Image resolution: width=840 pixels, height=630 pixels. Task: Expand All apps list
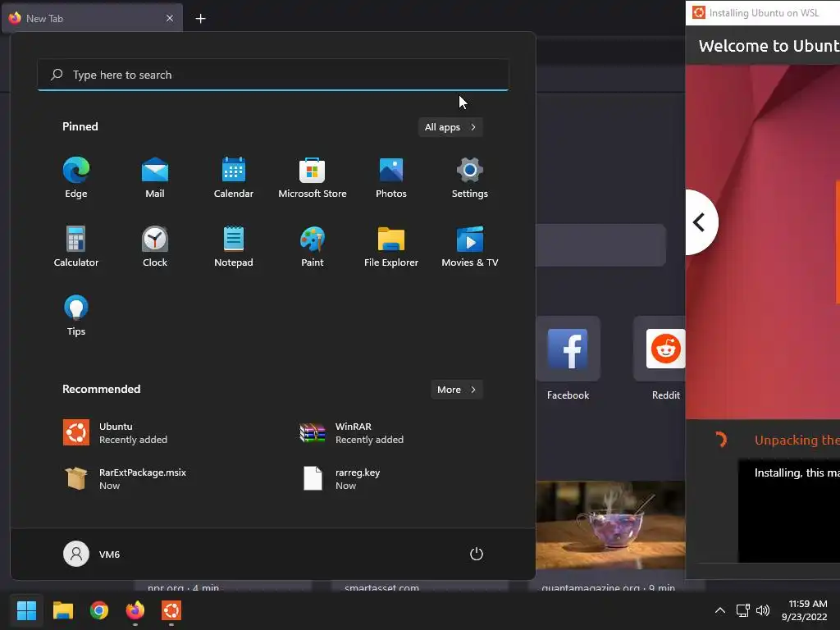click(450, 127)
